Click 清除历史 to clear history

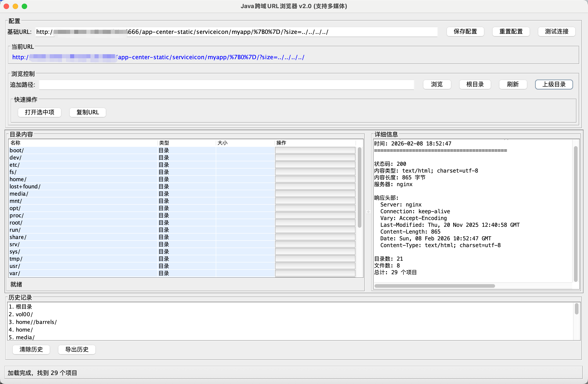31,349
